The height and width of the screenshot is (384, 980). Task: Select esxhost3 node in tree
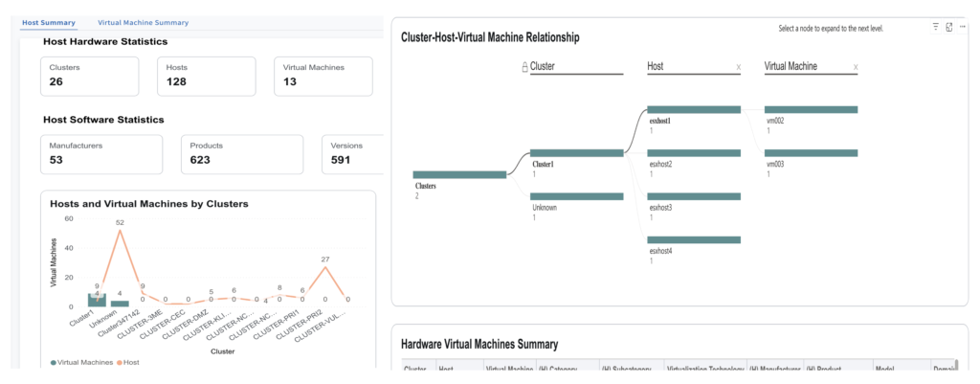(x=693, y=196)
